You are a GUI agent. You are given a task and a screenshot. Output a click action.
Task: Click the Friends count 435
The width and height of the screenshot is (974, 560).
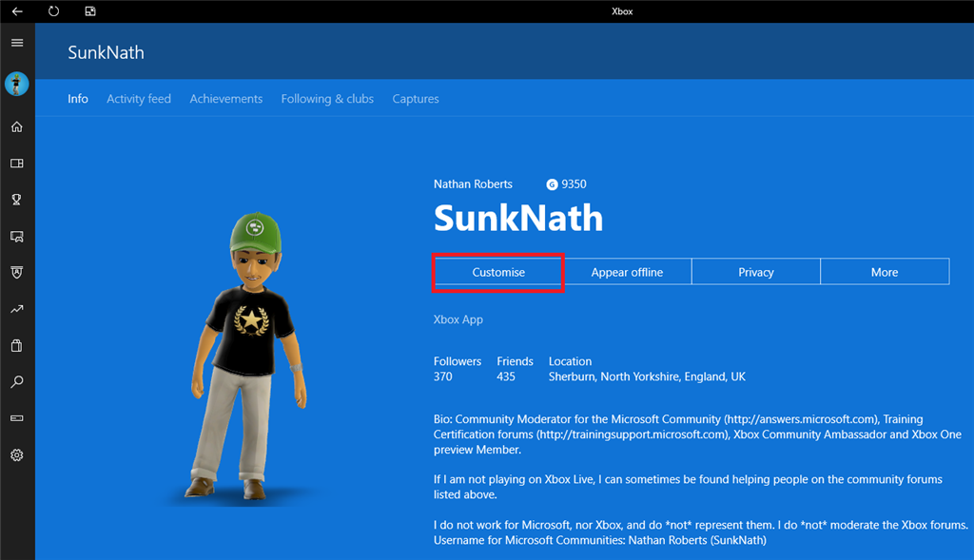506,377
